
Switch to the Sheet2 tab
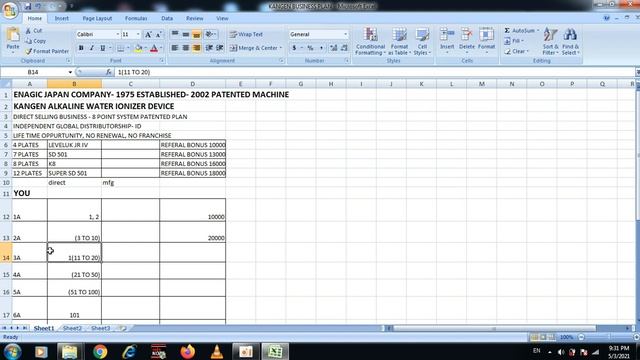pos(72,328)
